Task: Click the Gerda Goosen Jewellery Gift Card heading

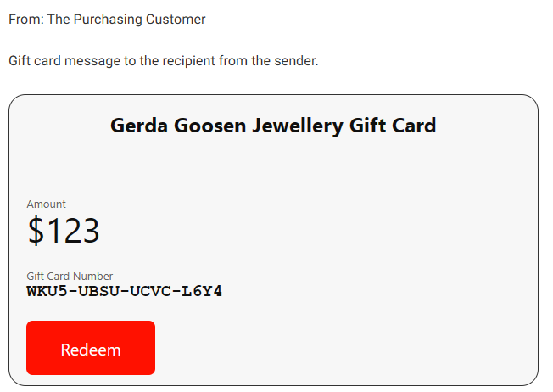Action: point(273,126)
